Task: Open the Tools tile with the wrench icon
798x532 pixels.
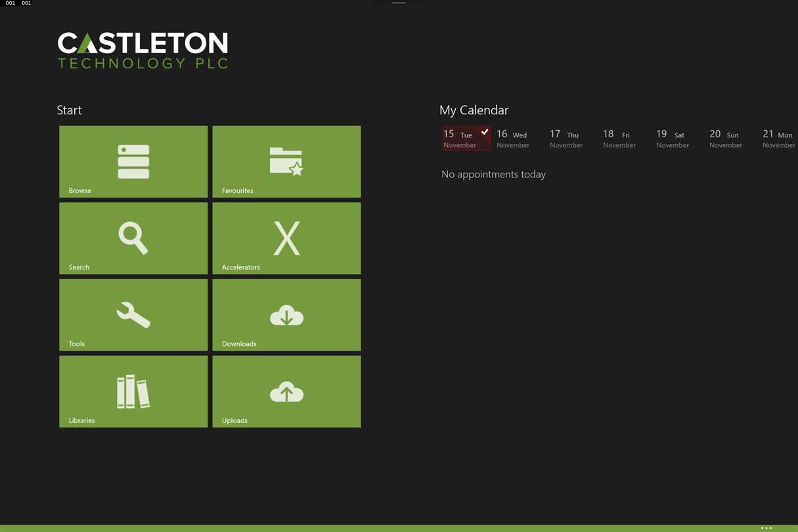Action: (133, 315)
